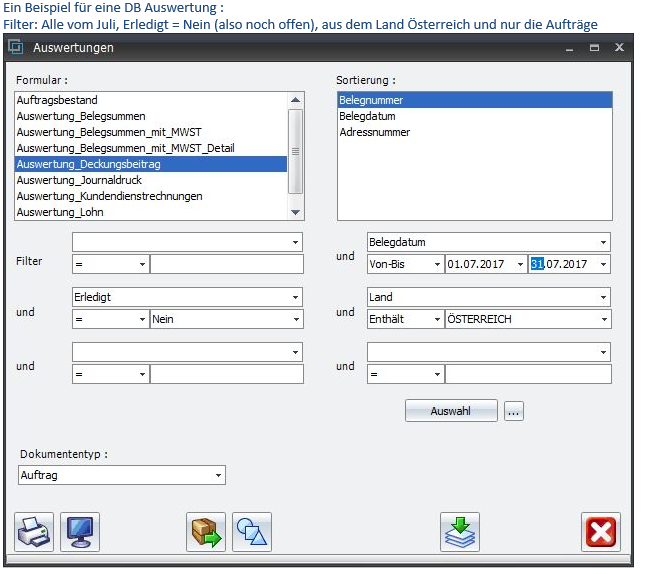Click the shapes design icon button

[x=252, y=531]
